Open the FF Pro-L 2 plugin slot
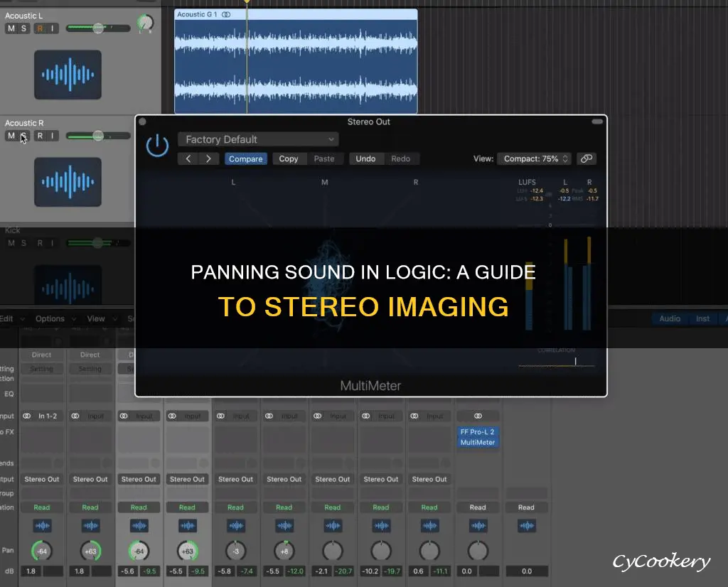 pyautogui.click(x=478, y=432)
